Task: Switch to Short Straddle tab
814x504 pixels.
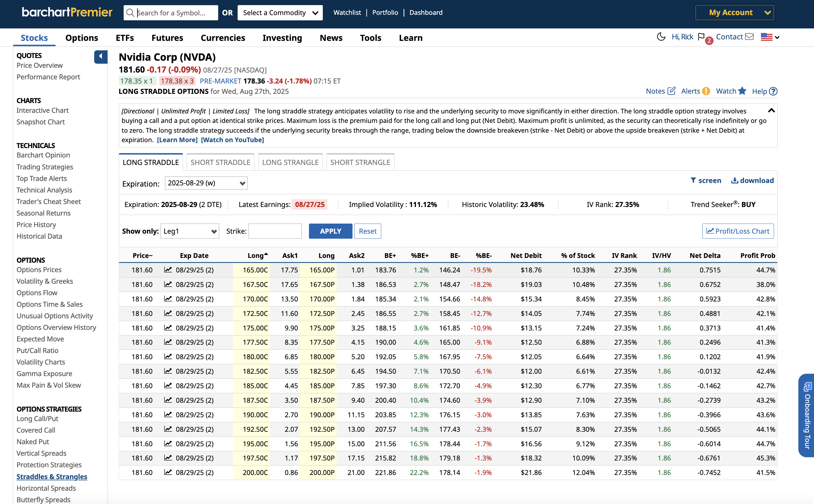Action: tap(220, 162)
